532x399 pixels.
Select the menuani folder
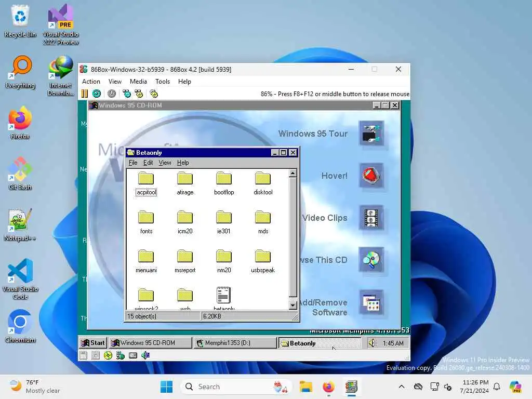coord(146,262)
